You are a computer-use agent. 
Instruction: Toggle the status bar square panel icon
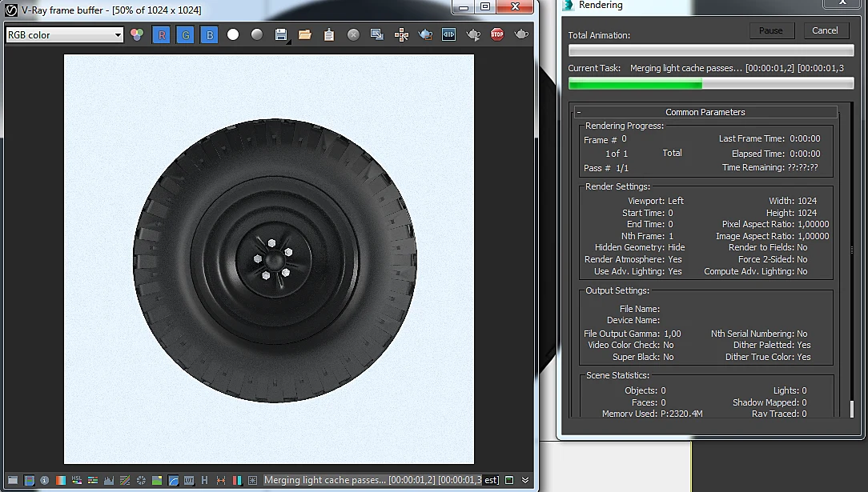click(x=509, y=480)
